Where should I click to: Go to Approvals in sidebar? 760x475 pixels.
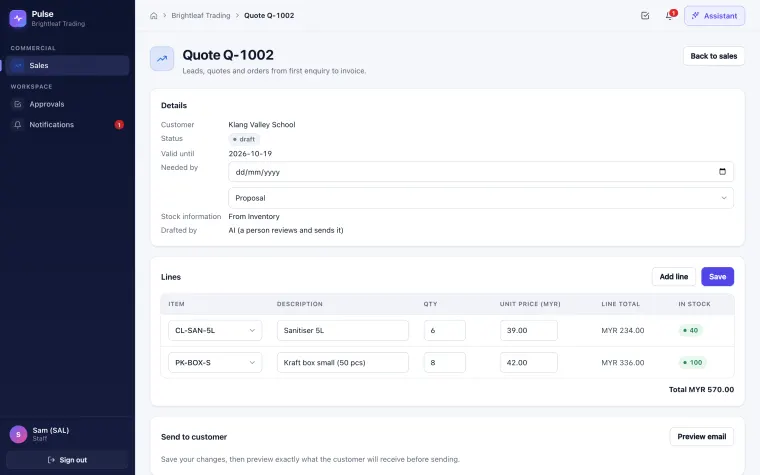67,104
